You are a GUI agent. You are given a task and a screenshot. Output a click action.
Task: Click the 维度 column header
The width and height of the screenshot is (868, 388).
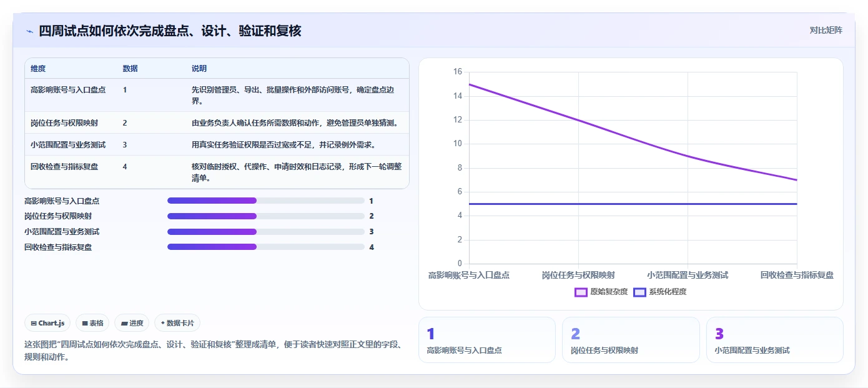click(38, 69)
